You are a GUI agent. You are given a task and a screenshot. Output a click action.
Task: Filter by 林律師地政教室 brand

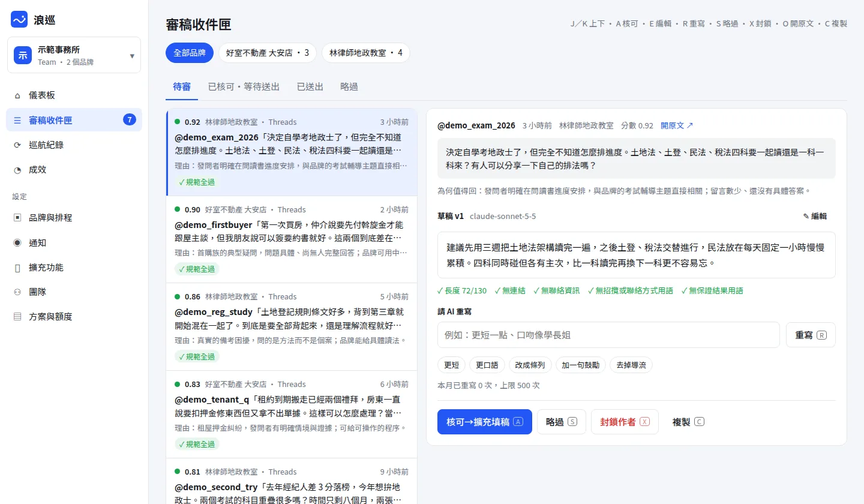pos(366,53)
